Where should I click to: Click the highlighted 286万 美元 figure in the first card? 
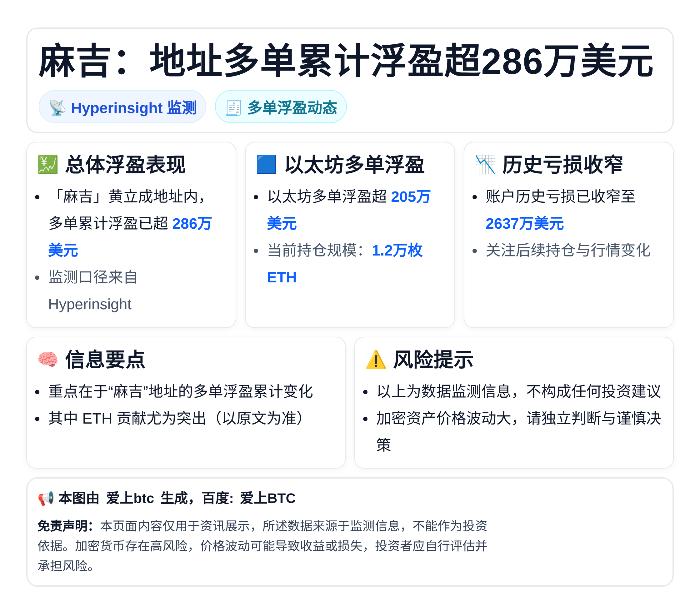click(x=130, y=237)
